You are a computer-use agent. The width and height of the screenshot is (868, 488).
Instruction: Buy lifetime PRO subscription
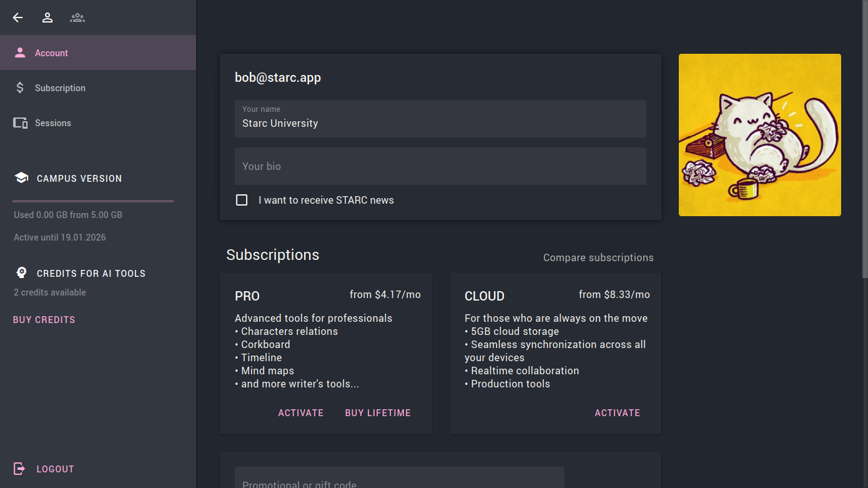(378, 412)
